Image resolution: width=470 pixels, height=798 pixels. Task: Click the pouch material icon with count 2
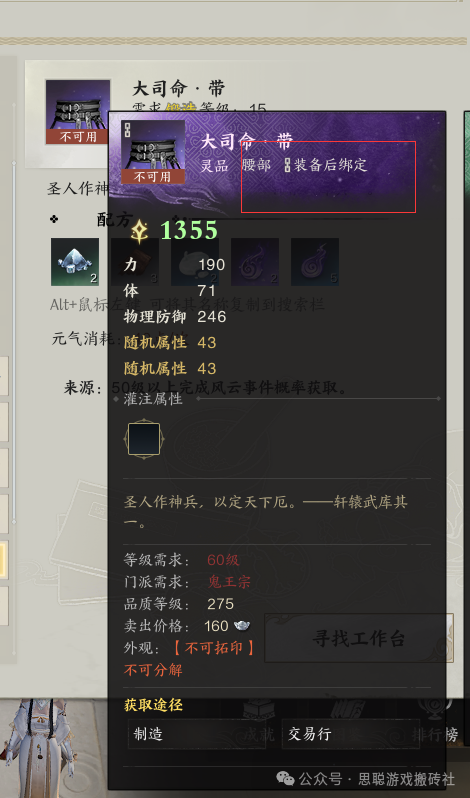pyautogui.click(x=195, y=262)
